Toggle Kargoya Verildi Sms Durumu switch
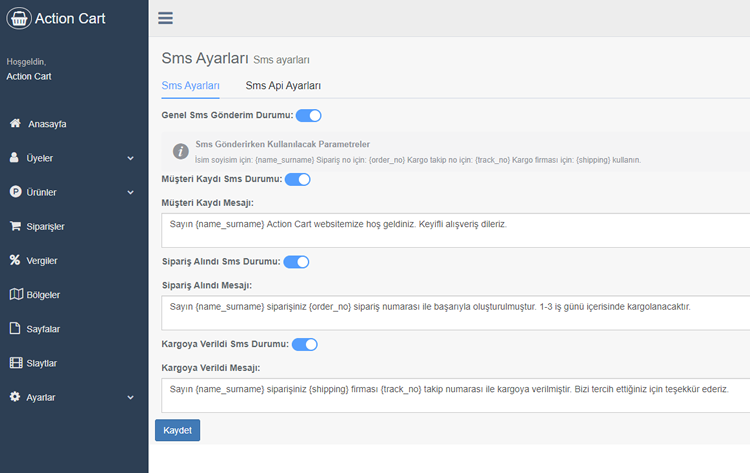 coord(305,344)
